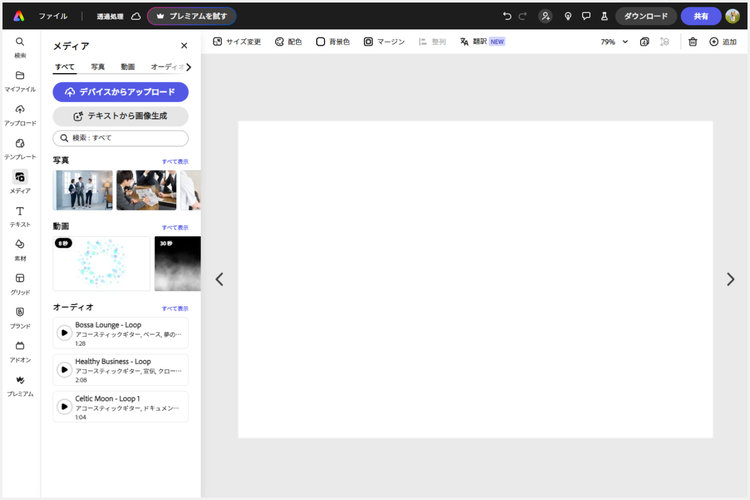Select the Celtic Moon - Loop 1 title
The width and height of the screenshot is (750, 500).
pos(108,399)
